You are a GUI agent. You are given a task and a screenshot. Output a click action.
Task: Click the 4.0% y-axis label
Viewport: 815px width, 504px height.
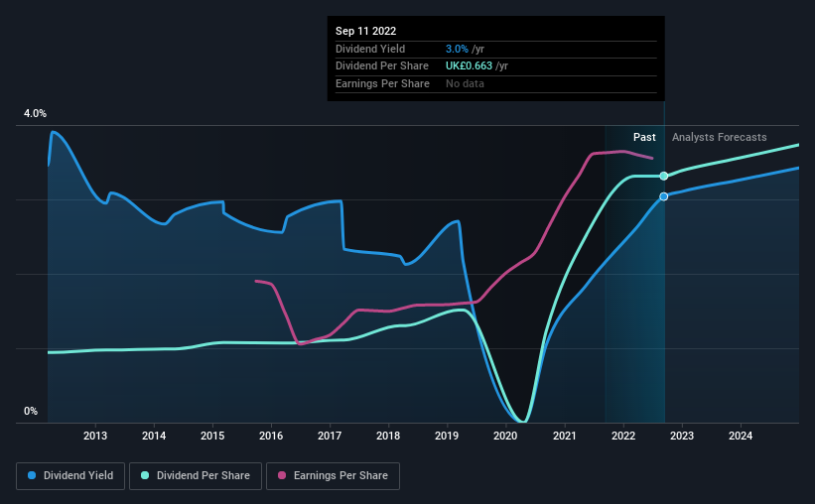pyautogui.click(x=35, y=113)
